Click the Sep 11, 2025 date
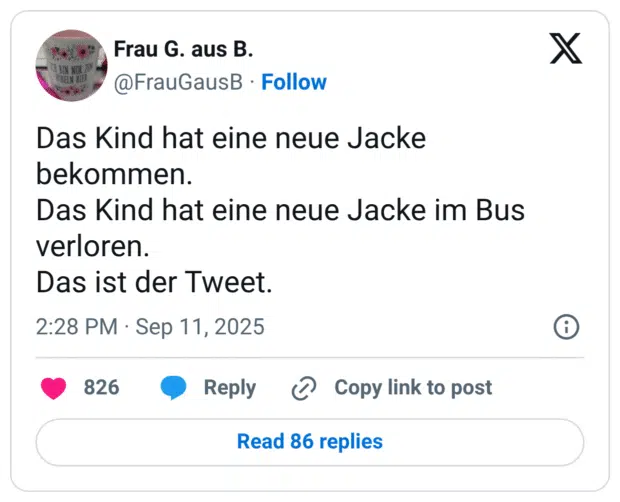 (x=200, y=327)
